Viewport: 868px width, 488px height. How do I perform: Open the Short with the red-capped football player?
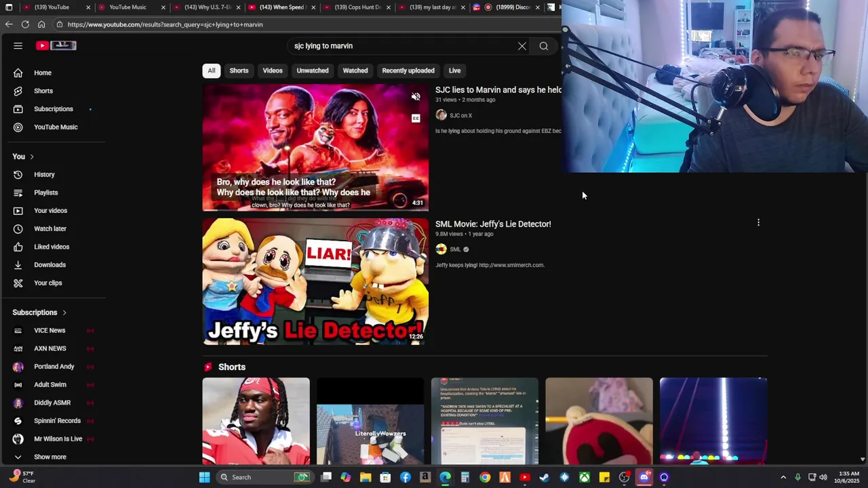(x=256, y=422)
